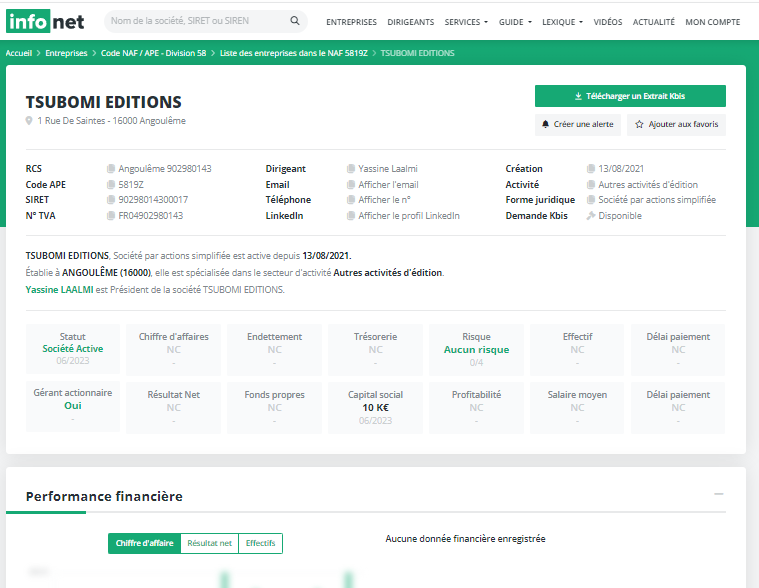
Task: Click the Disponible Kbis link
Action: pos(620,215)
